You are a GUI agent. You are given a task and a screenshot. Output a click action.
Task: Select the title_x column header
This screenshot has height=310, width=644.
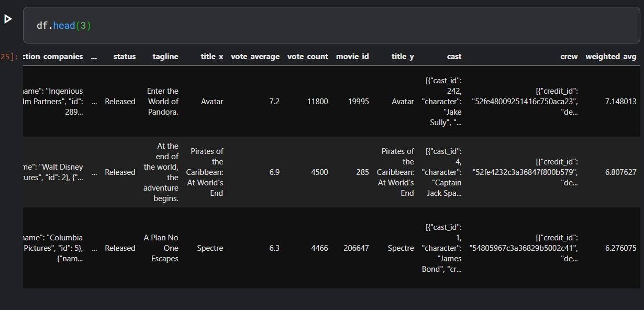[x=212, y=57]
